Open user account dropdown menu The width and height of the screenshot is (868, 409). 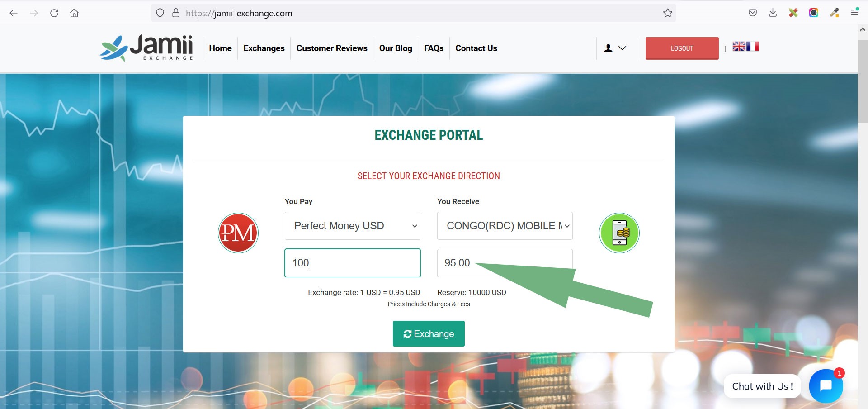click(615, 48)
